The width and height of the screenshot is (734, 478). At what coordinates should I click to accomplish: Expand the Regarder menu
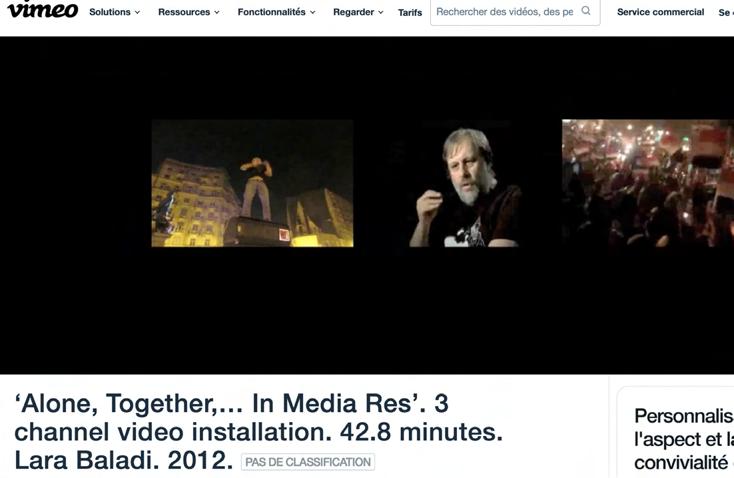point(358,12)
